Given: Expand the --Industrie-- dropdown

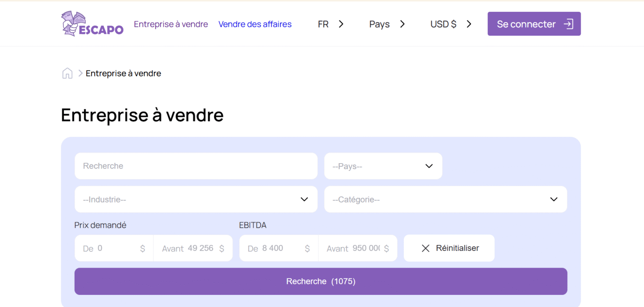Looking at the screenshot, I should point(196,199).
